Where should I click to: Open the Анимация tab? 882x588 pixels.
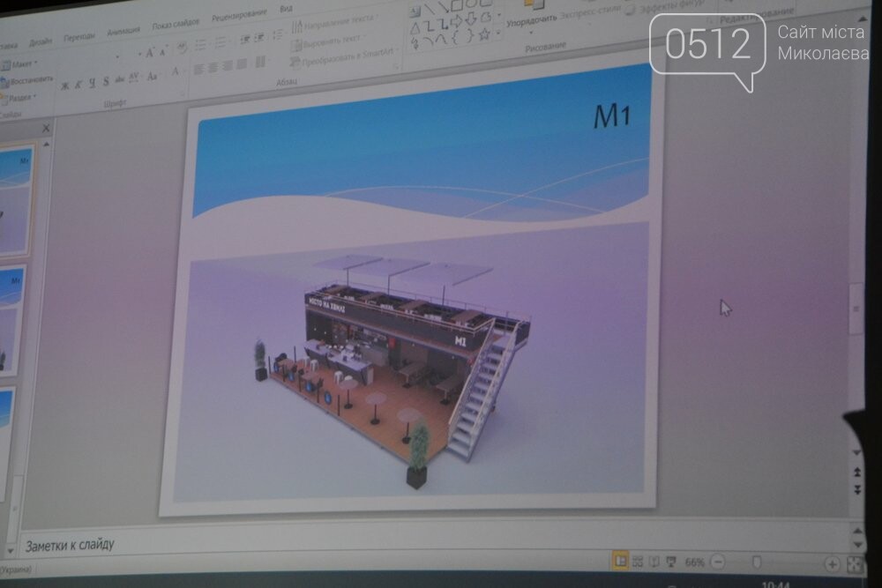click(x=123, y=30)
